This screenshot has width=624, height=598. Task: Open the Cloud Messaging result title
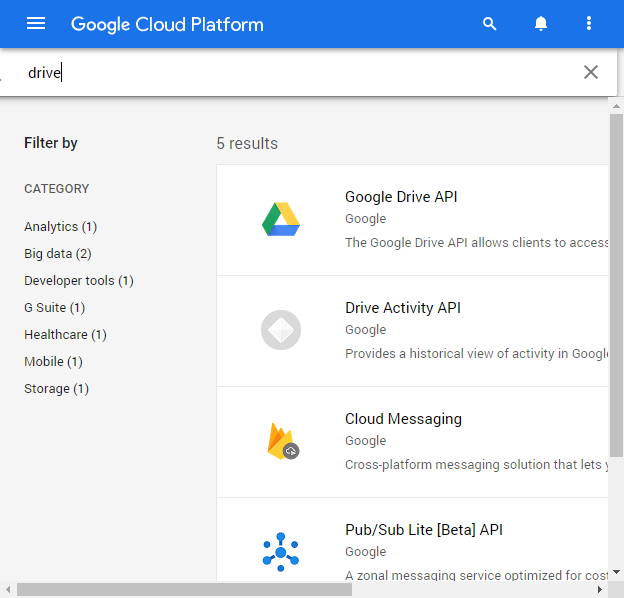pos(404,419)
